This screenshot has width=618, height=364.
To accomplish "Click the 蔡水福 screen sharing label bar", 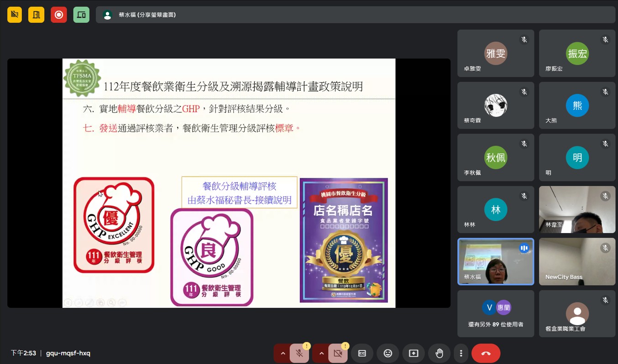I will click(274, 15).
